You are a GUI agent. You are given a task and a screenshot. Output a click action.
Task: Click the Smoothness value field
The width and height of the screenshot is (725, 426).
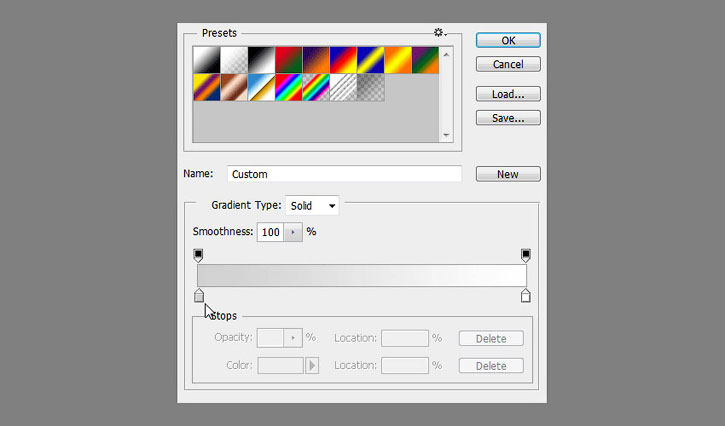270,232
